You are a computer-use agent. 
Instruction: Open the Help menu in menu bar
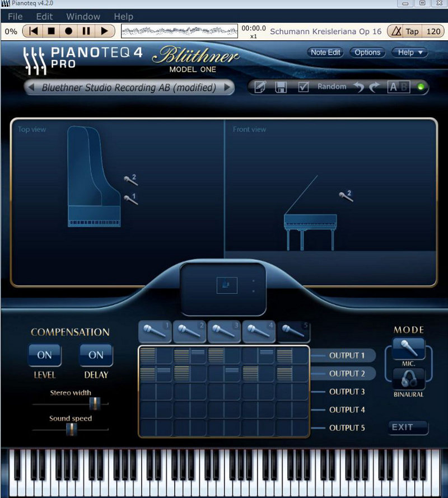[123, 17]
